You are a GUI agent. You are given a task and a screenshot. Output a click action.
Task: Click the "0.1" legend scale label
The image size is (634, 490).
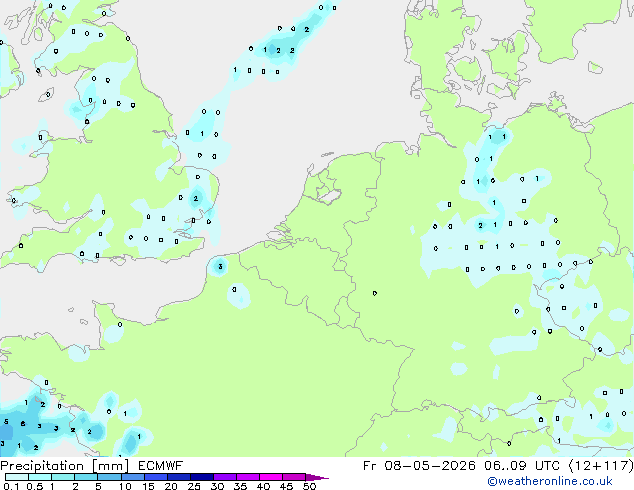click(12, 486)
